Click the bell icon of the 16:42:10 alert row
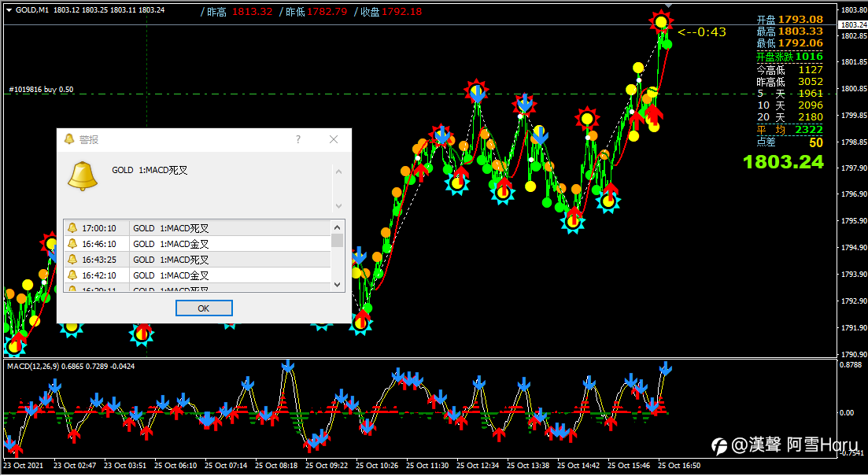 [72, 275]
